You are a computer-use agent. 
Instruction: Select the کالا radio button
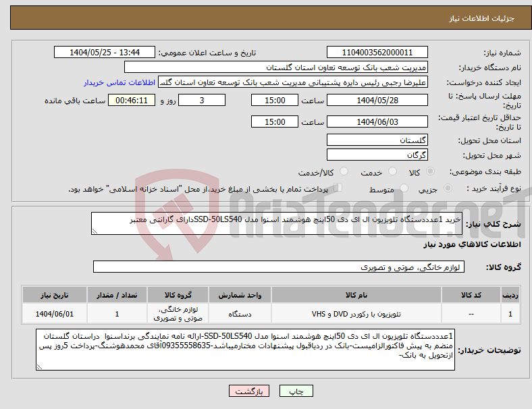pyautogui.click(x=430, y=171)
